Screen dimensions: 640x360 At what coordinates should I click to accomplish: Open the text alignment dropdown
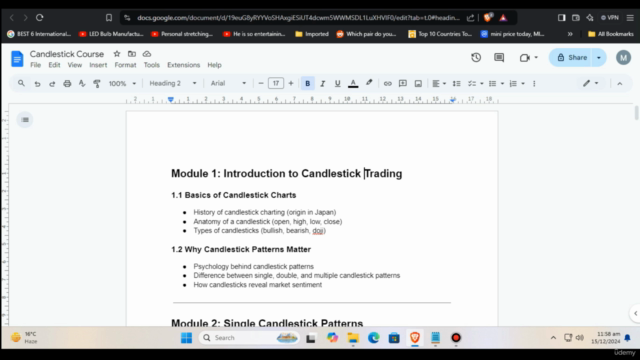click(439, 84)
